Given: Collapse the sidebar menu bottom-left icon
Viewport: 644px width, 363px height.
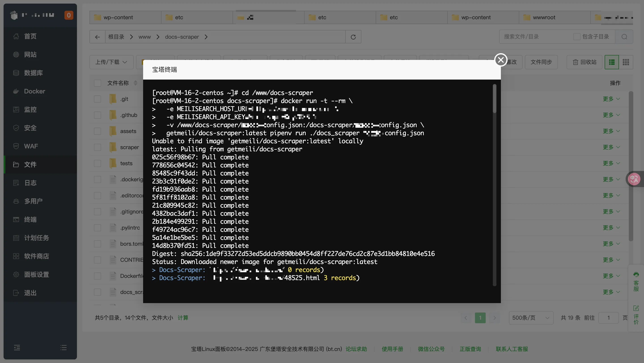Looking at the screenshot, I should pyautogui.click(x=17, y=348).
